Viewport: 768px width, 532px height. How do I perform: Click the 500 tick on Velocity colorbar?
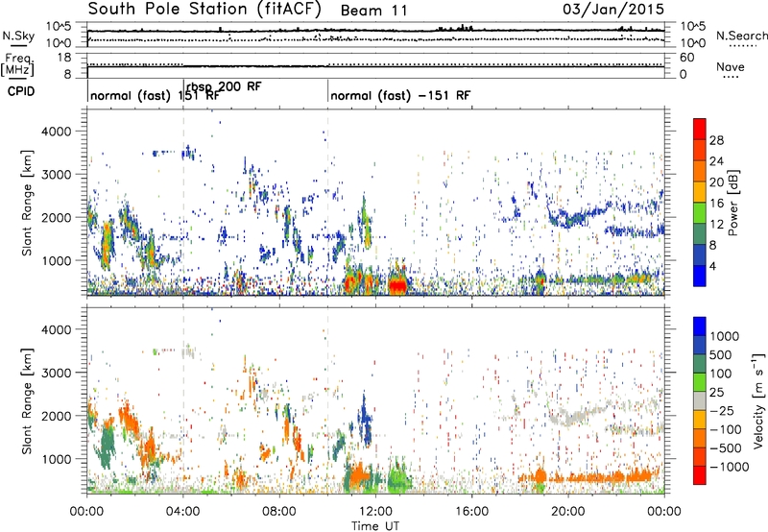pyautogui.click(x=721, y=355)
